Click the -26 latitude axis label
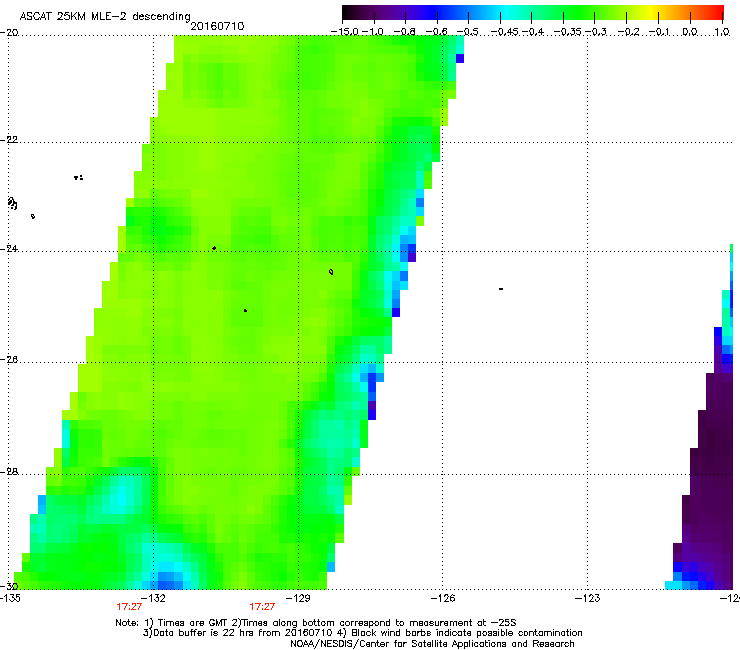The width and height of the screenshot is (740, 650). [x=9, y=359]
